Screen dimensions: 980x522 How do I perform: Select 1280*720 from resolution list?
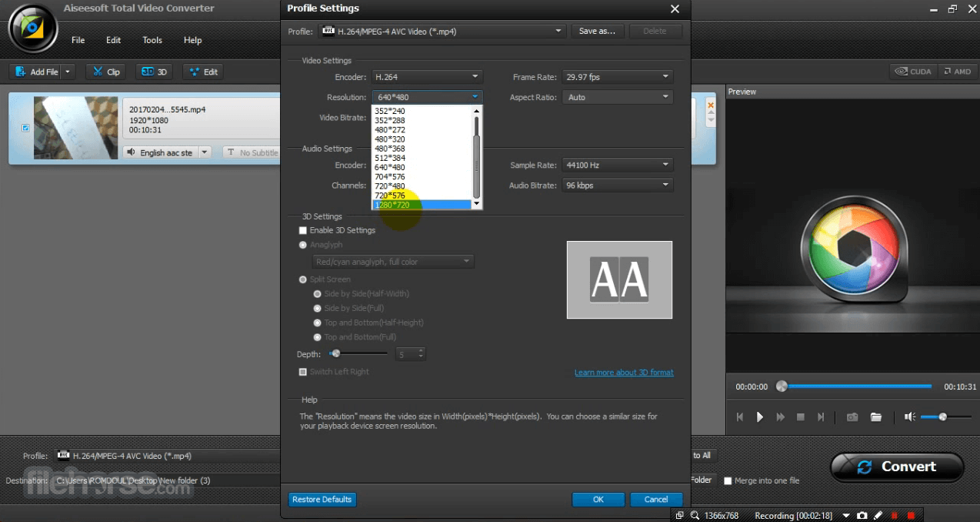(x=422, y=205)
